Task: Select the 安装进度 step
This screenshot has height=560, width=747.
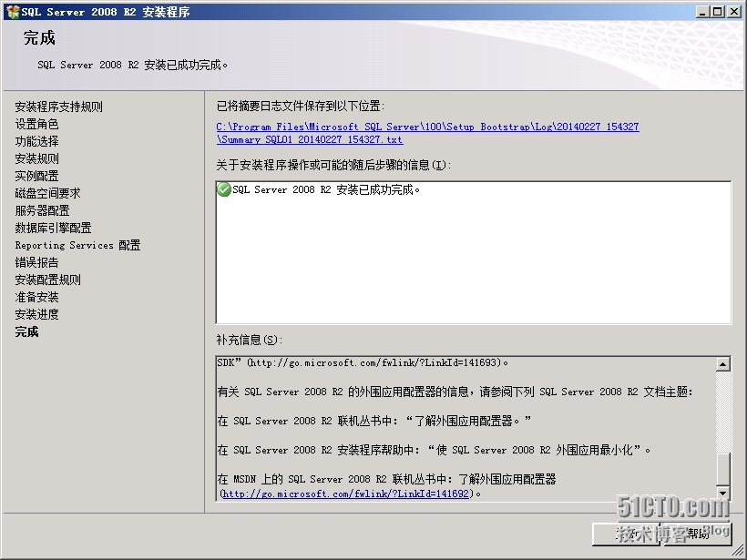Action: [x=36, y=314]
